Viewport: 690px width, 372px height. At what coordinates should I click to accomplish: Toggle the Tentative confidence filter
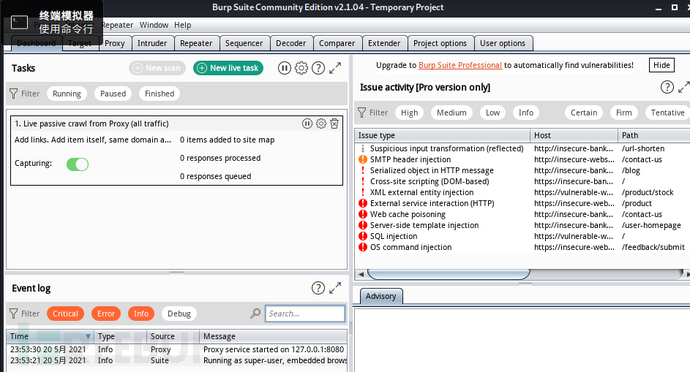point(668,113)
